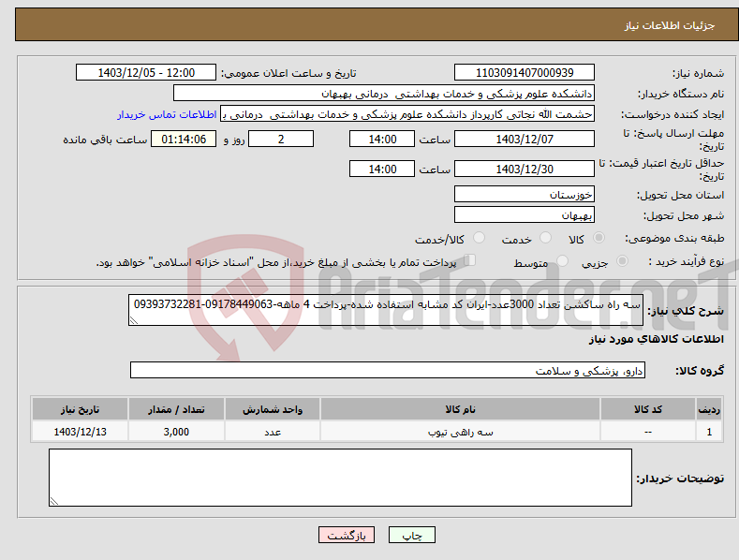The image size is (739, 560).
Task: Click the جزئیات اطلاعات نیاز header title
Action: coord(670,25)
